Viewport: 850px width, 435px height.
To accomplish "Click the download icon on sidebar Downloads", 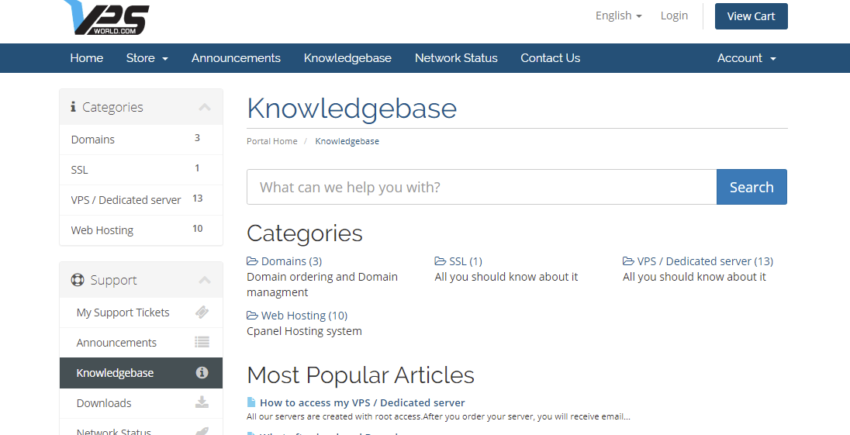I will pyautogui.click(x=202, y=402).
